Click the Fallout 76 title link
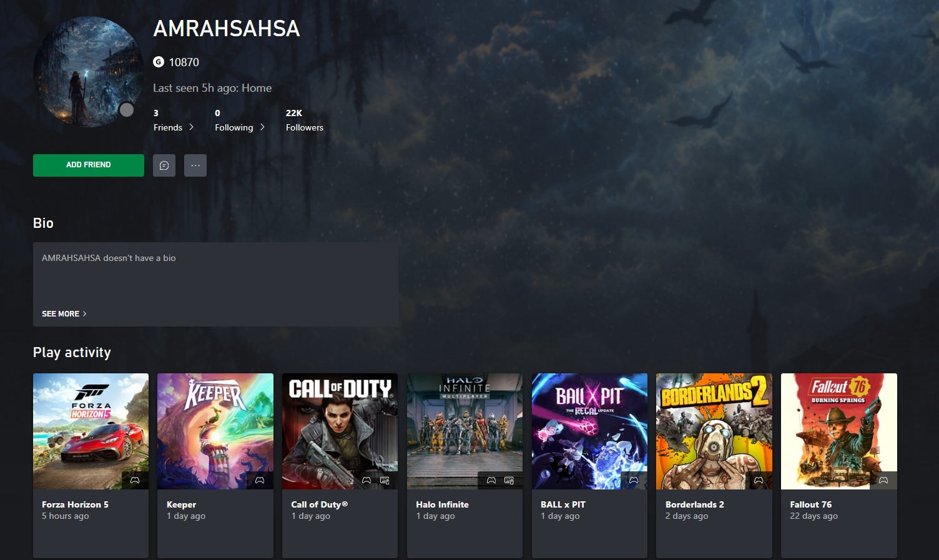This screenshot has width=939, height=560. point(810,504)
